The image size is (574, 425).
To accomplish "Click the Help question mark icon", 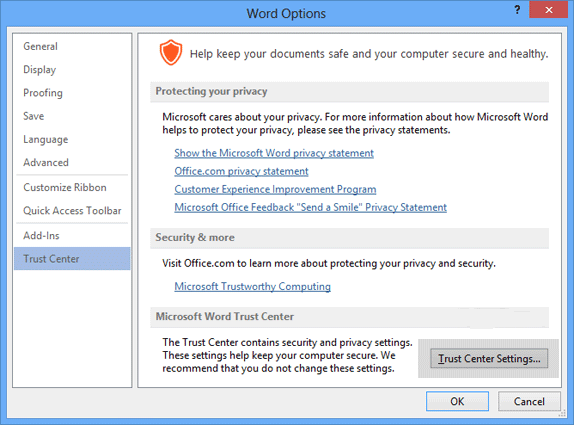I will 517,10.
